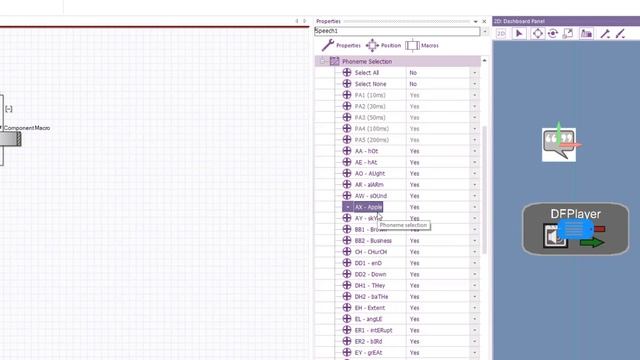Click the DD1 - enD property icon

click(x=347, y=263)
